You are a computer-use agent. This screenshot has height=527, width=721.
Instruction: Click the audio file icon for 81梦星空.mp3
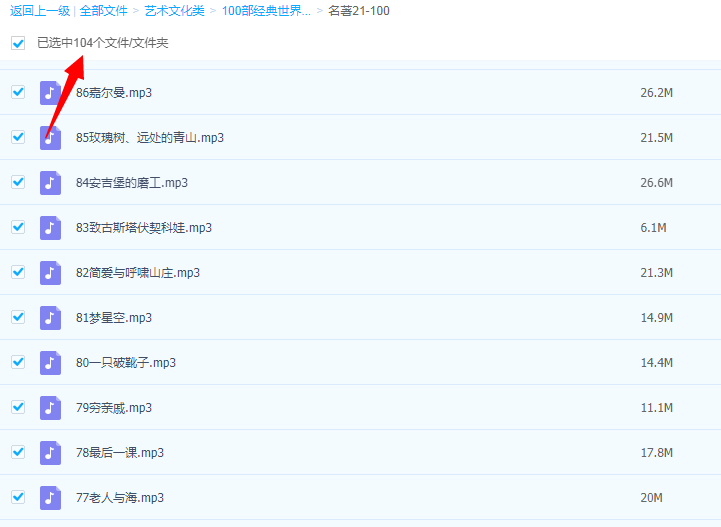pos(50,318)
